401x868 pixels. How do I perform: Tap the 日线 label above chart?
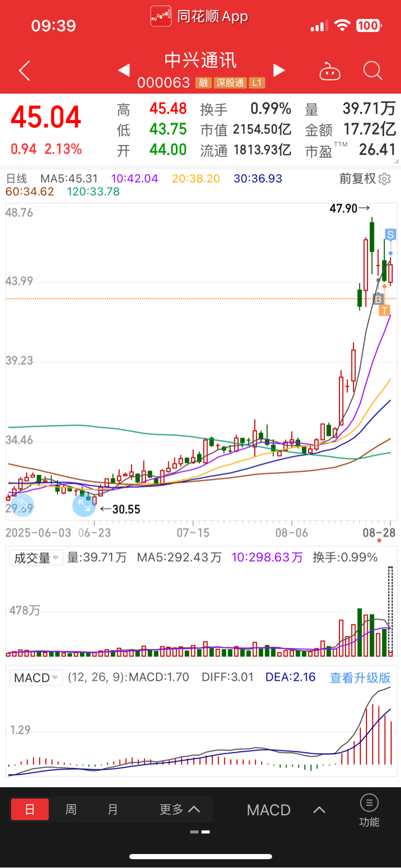16,179
